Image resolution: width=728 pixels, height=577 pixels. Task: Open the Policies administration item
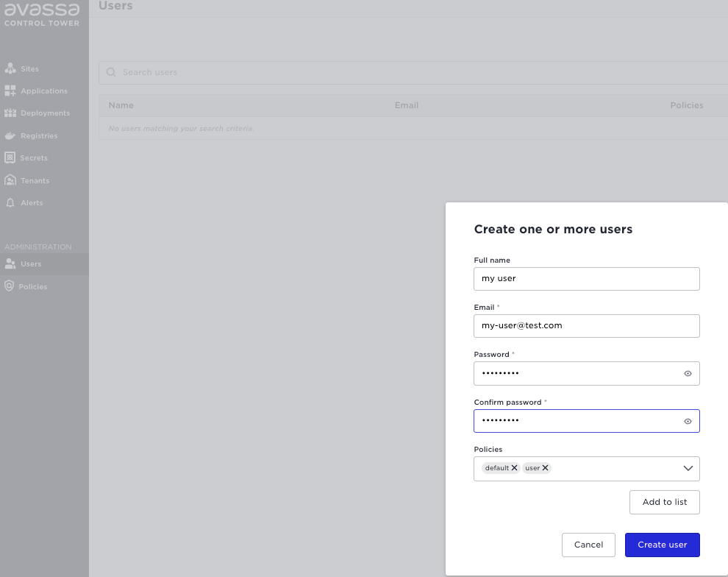44,286
